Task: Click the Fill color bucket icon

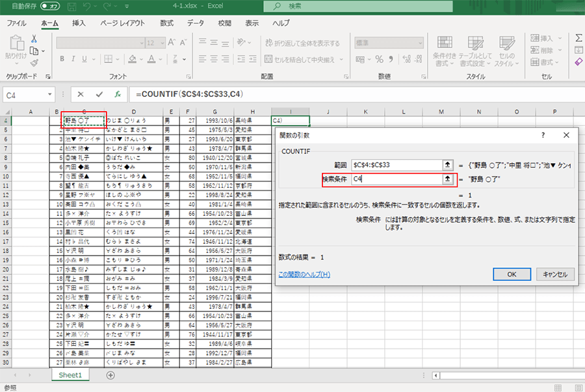Action: pyautogui.click(x=132, y=59)
